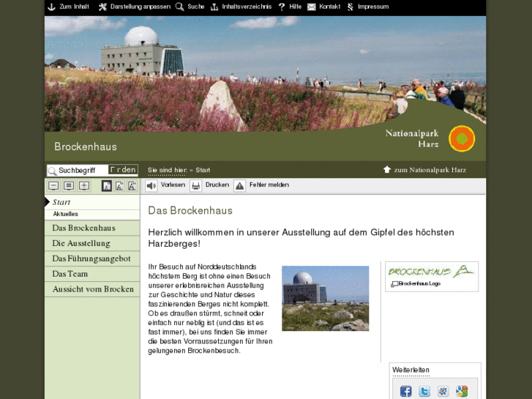This screenshot has height=399, width=532.
Task: Open the Kontakt envelope icon
Action: tap(312, 7)
